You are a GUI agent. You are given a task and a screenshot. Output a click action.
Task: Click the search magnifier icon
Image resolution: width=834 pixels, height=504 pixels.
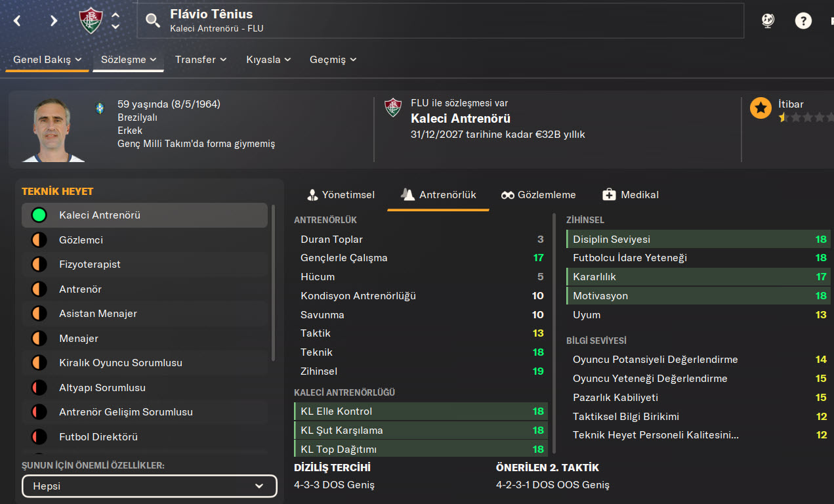tap(153, 20)
